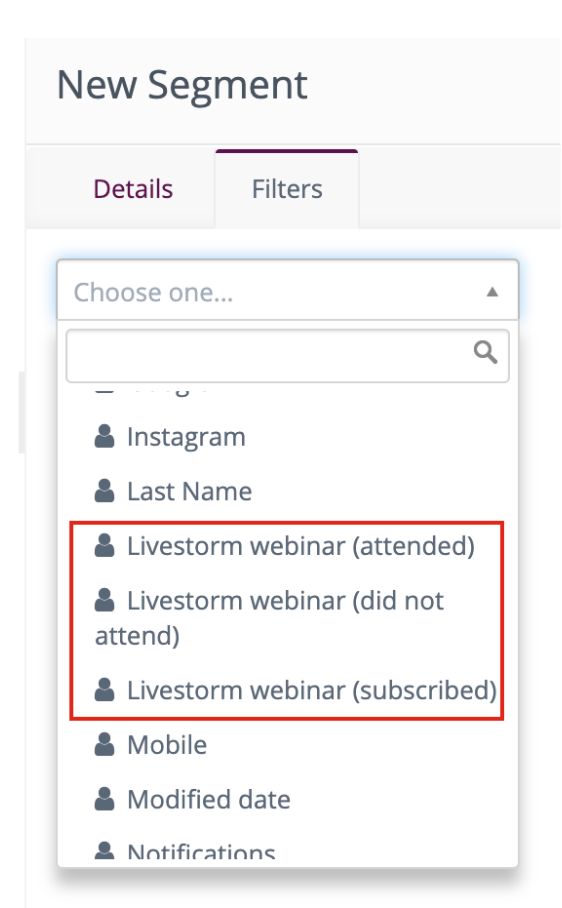Image resolution: width=562 pixels, height=908 pixels.
Task: Click the person icon beside Instagram
Action: (104, 436)
